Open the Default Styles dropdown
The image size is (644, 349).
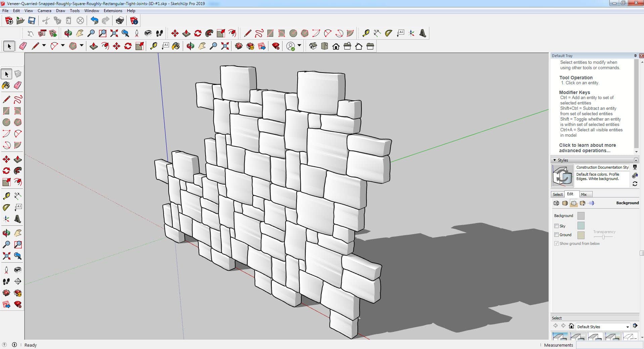627,327
